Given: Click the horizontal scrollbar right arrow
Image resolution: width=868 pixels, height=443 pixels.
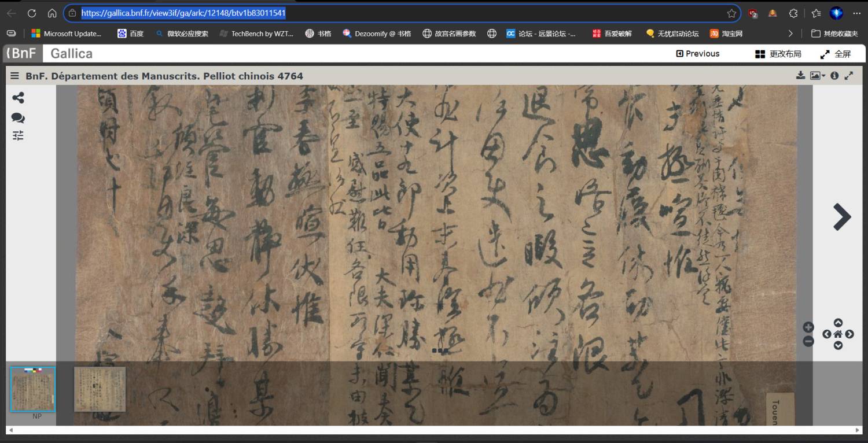Looking at the screenshot, I should click(x=858, y=430).
